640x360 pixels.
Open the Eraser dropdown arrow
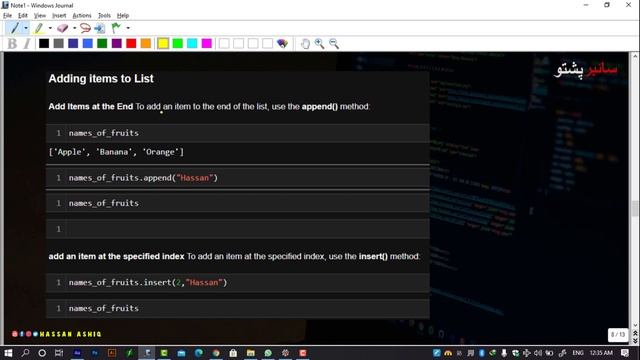(x=74, y=28)
